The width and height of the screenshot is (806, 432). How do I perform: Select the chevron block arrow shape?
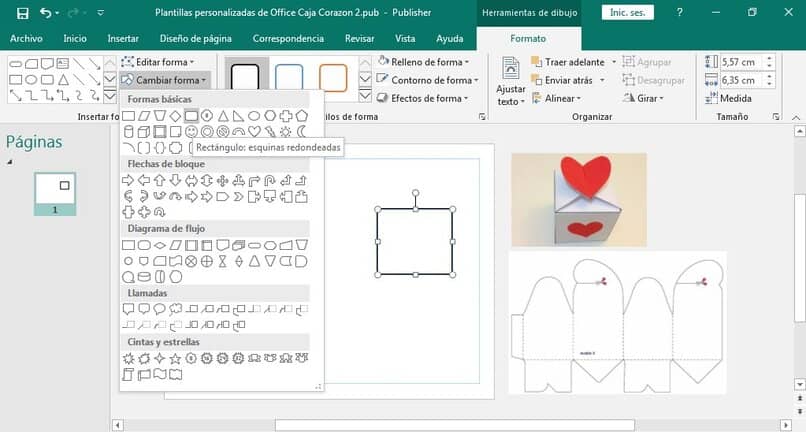239,196
